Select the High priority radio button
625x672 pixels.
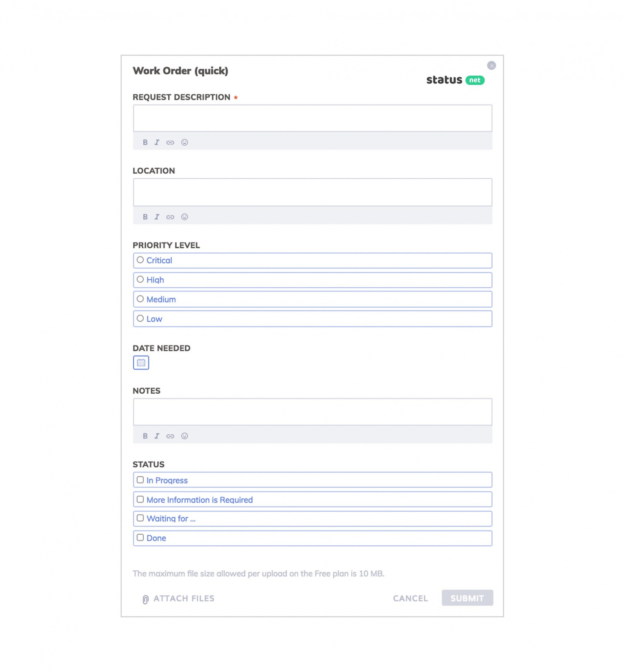coord(140,280)
